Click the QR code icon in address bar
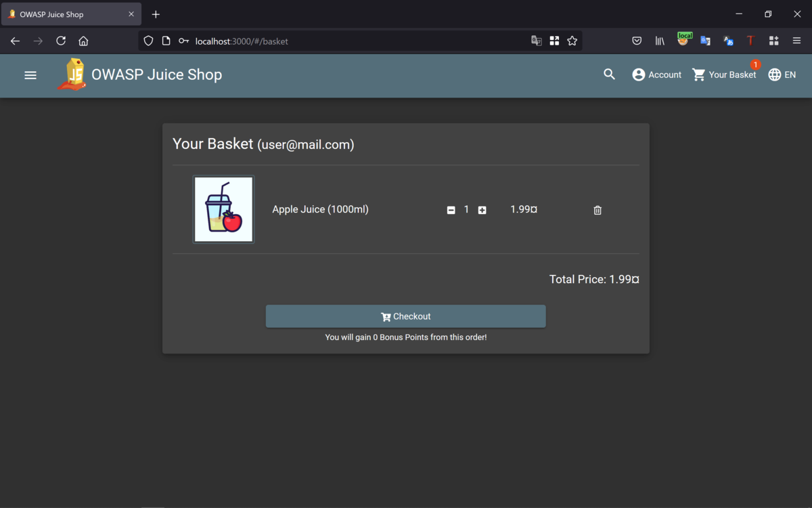The height and width of the screenshot is (508, 812). [554, 41]
